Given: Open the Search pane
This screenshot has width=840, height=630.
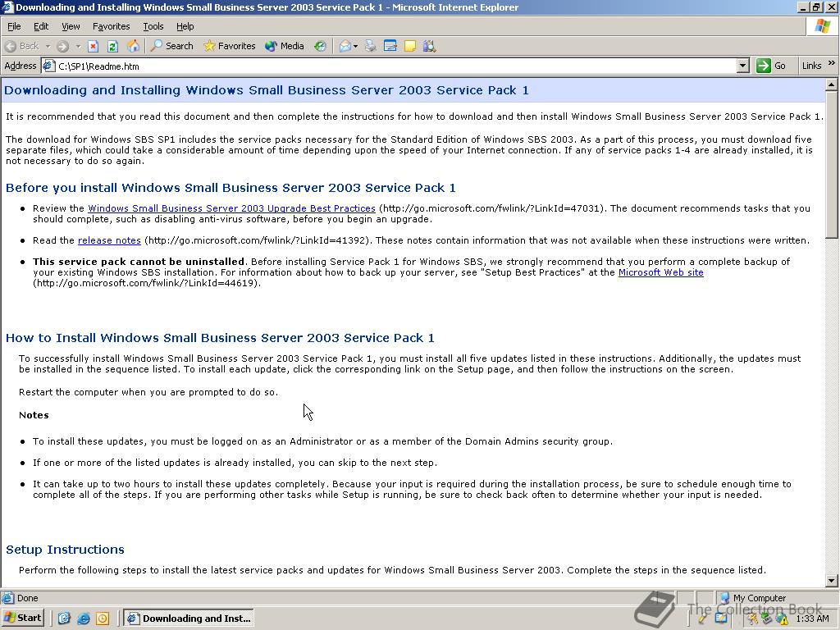Looking at the screenshot, I should 171,46.
